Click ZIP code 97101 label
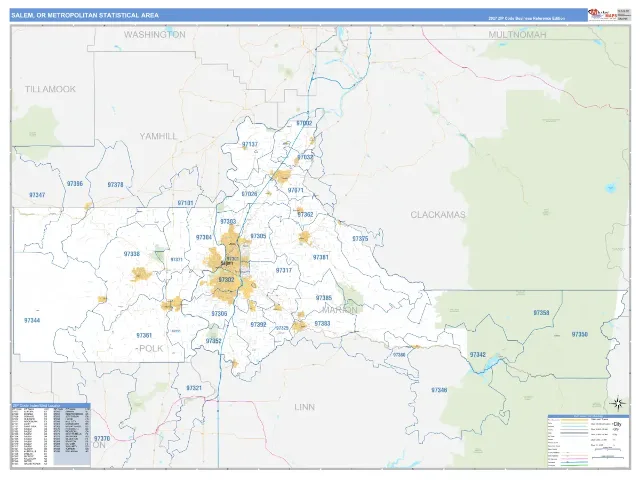This screenshot has width=640, height=480. click(x=185, y=203)
